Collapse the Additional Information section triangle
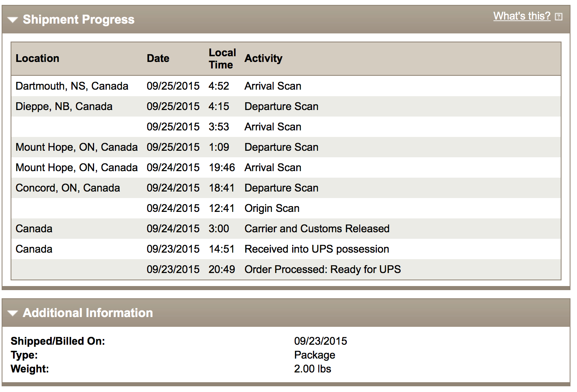The width and height of the screenshot is (577, 392). click(13, 313)
